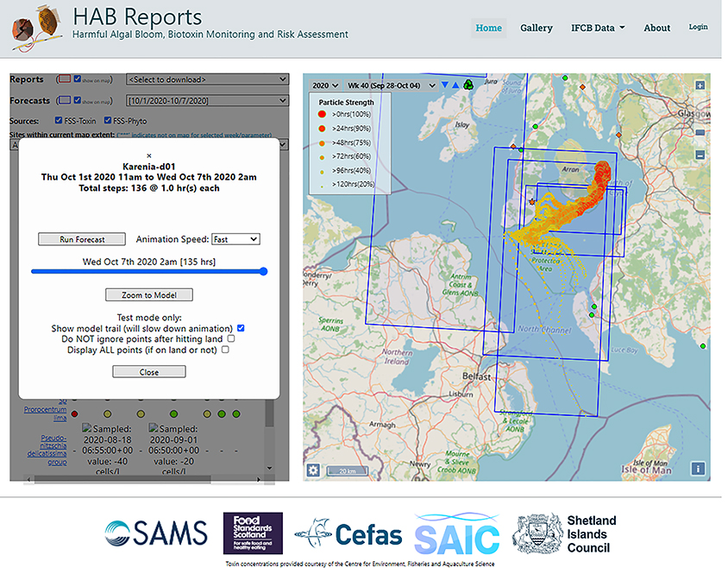Uncheck Show model trail option

pos(240,327)
